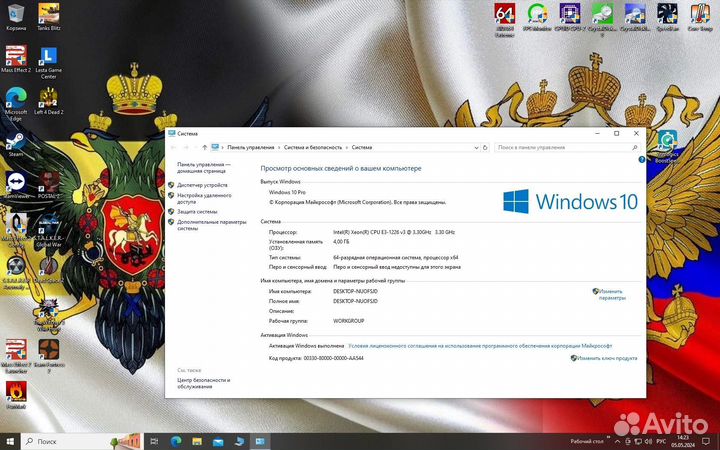The height and width of the screenshot is (450, 720).
Task: Select the CPUID CPU-Z desktop icon
Action: pyautogui.click(x=569, y=17)
